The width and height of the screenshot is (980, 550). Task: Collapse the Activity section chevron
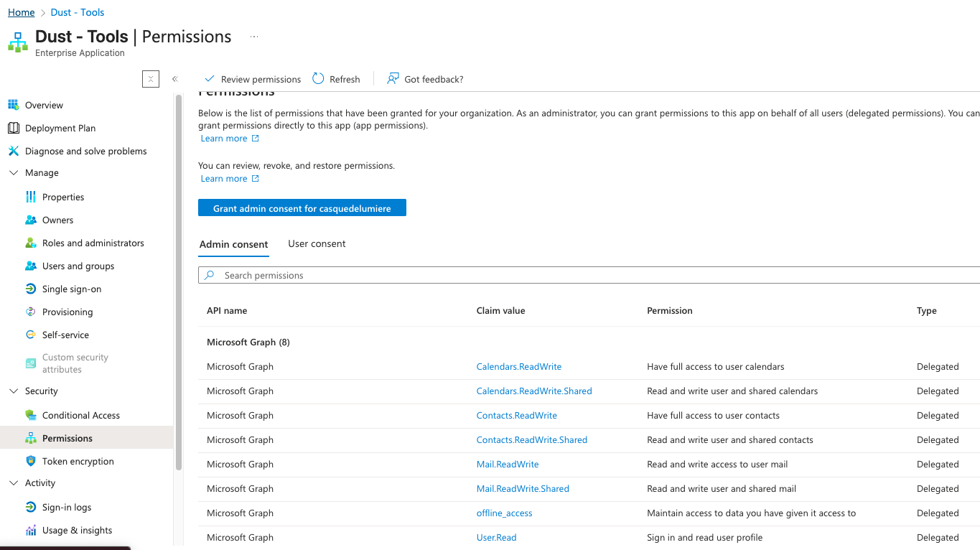[13, 483]
